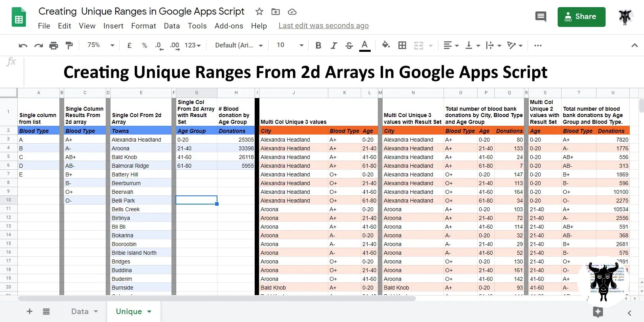The height and width of the screenshot is (322, 644).
Task: Click the merge cells icon
Action: [419, 45]
